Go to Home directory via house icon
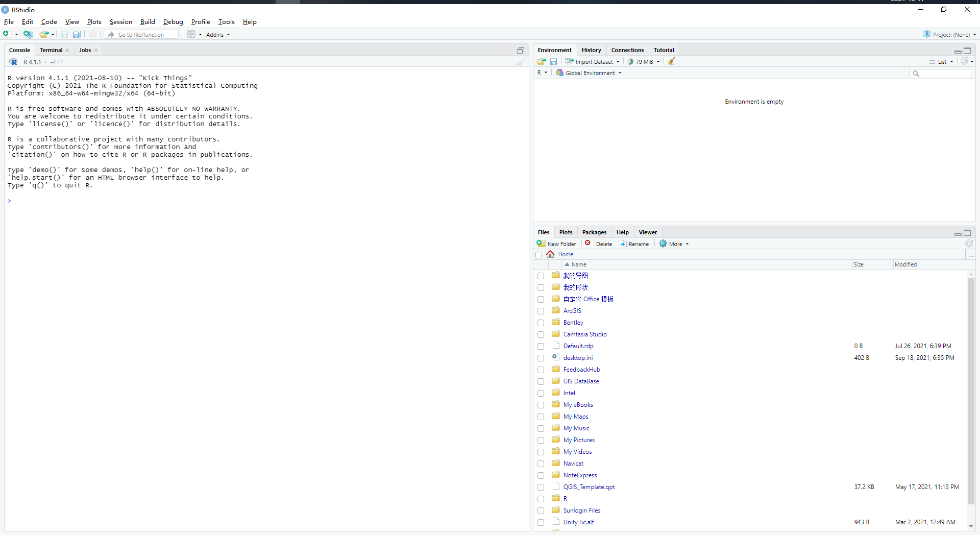This screenshot has height=535, width=980. point(550,254)
